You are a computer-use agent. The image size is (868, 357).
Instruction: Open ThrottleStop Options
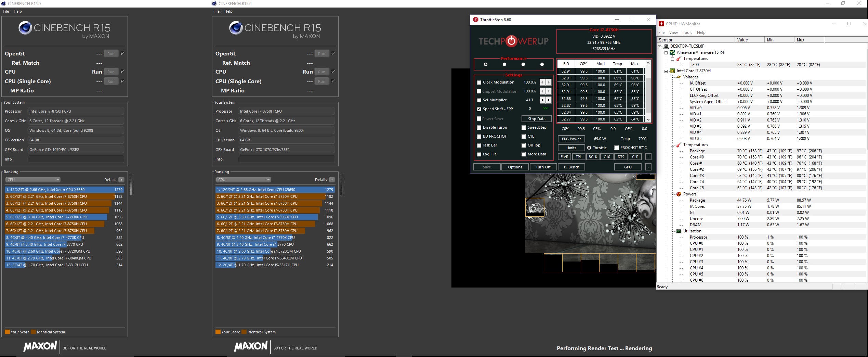(515, 167)
